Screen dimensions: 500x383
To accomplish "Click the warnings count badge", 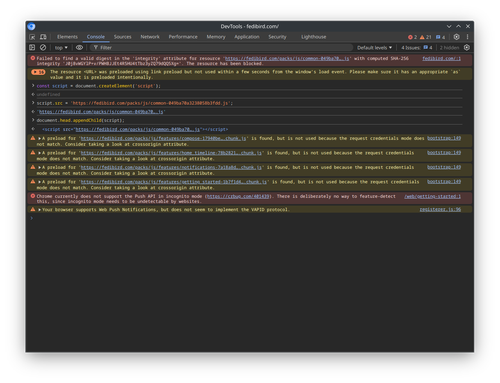I will (x=425, y=37).
